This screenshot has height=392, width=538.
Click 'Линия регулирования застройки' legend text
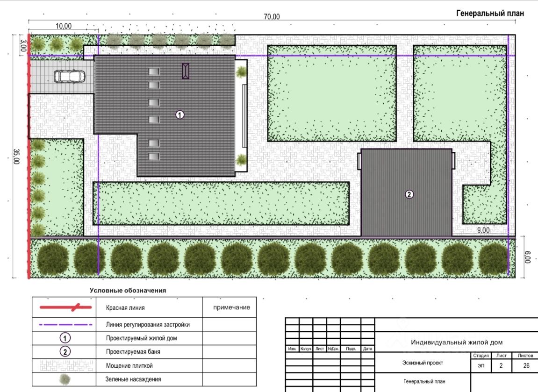(x=148, y=324)
